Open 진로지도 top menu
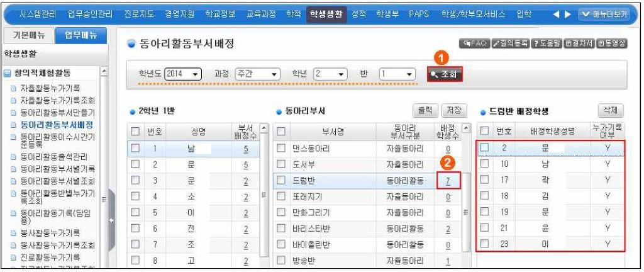644x272 pixels. click(x=139, y=14)
